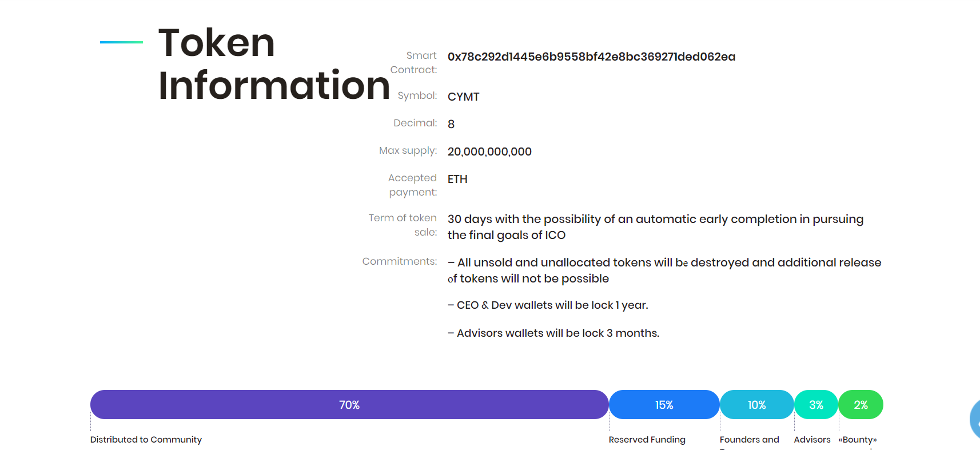Viewport: 980px width, 450px height.
Task: Click the 3% advisors segment
Action: (816, 405)
